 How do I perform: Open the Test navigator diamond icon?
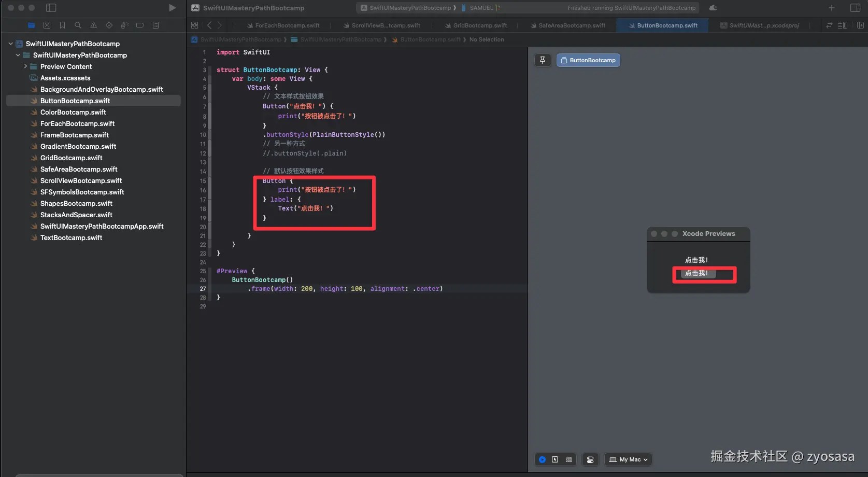coord(109,25)
